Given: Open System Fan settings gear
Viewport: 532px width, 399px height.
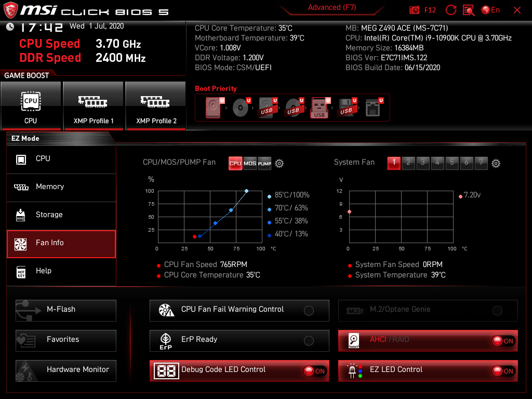Looking at the screenshot, I should (x=496, y=164).
